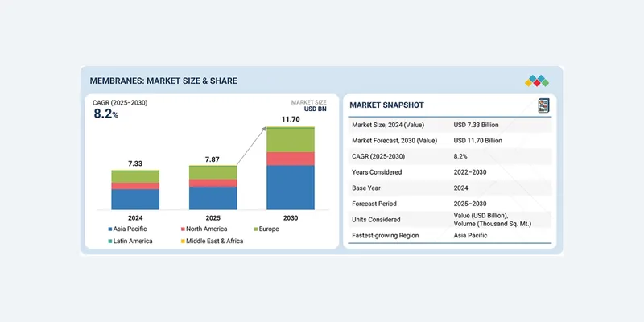Click the CAGR (2025-2030) table row label

click(378, 156)
